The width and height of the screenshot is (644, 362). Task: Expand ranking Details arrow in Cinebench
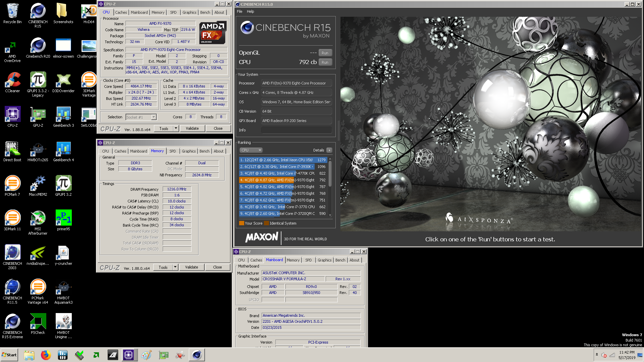(x=329, y=150)
